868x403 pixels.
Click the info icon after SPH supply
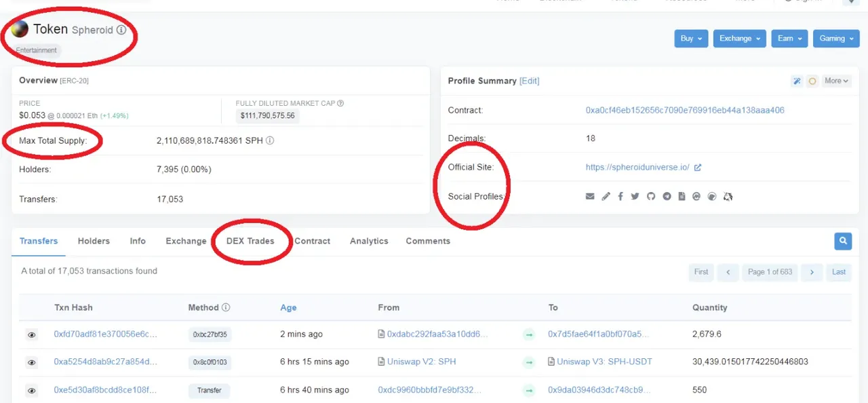point(270,141)
